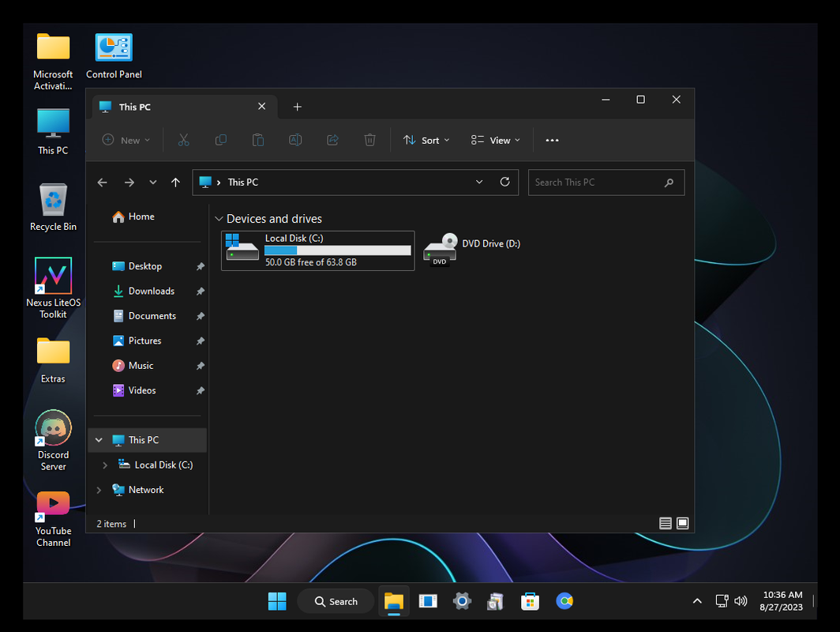Open recent locations dropdown arrow
840x632 pixels.
click(x=152, y=182)
